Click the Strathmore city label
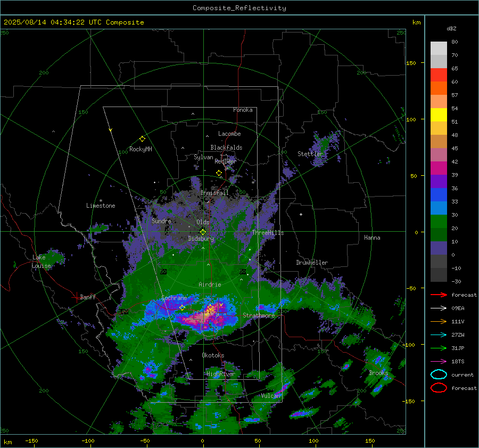479x448 pixels. point(259,315)
